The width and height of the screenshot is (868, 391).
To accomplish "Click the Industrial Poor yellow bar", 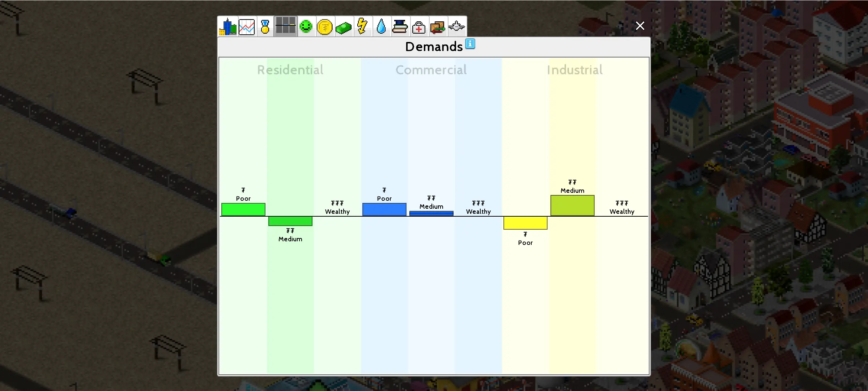I will pyautogui.click(x=525, y=223).
